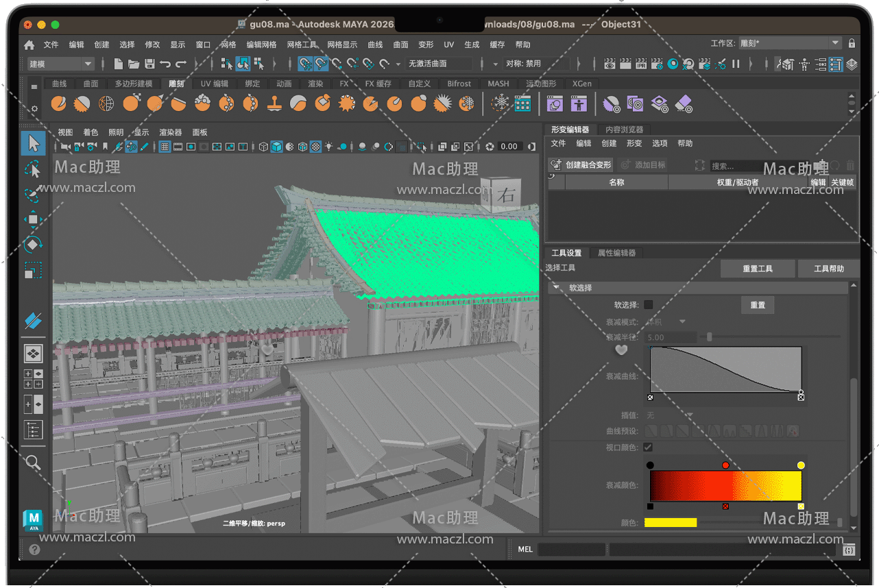This screenshot has height=588, width=879.
Task: Uncheck the 视口颜色 checkbox
Action: [x=648, y=448]
